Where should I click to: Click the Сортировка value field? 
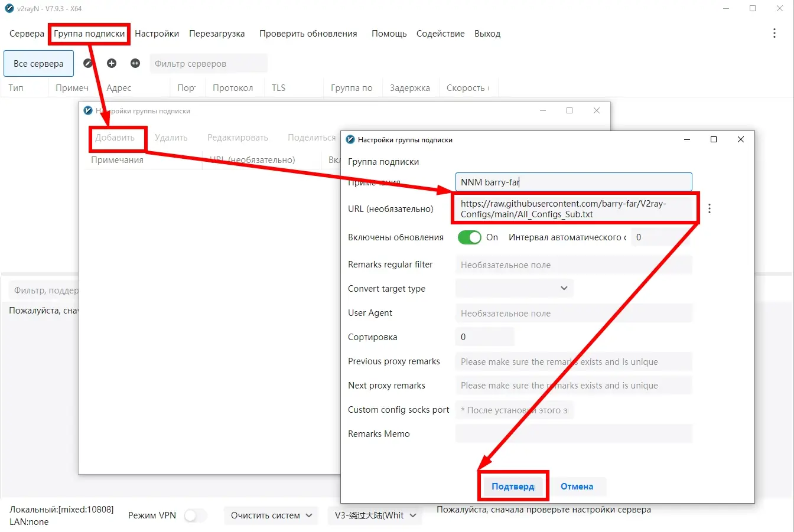point(485,337)
